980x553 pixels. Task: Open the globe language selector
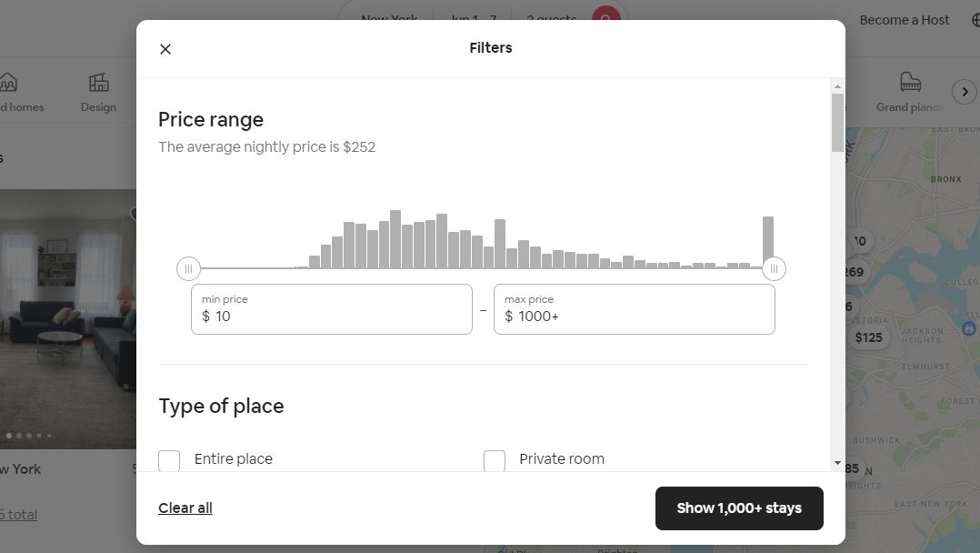click(x=975, y=20)
